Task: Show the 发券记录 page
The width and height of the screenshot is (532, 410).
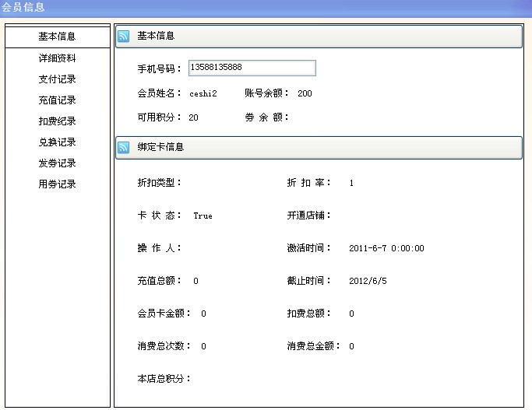Action: pyautogui.click(x=57, y=163)
